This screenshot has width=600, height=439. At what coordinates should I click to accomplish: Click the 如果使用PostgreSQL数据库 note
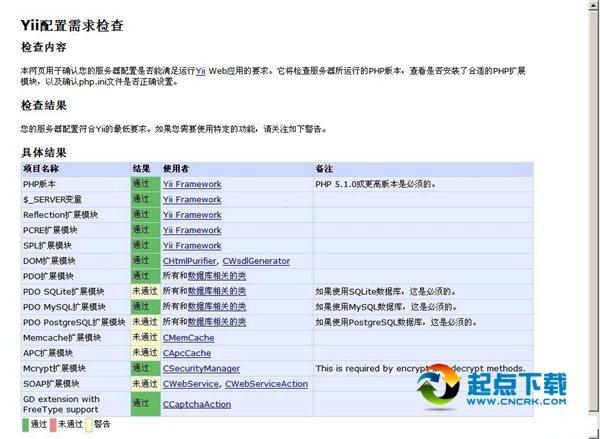396,322
